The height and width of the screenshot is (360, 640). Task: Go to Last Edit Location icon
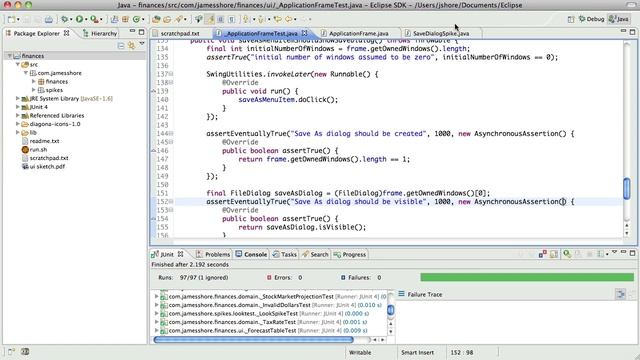[278, 19]
